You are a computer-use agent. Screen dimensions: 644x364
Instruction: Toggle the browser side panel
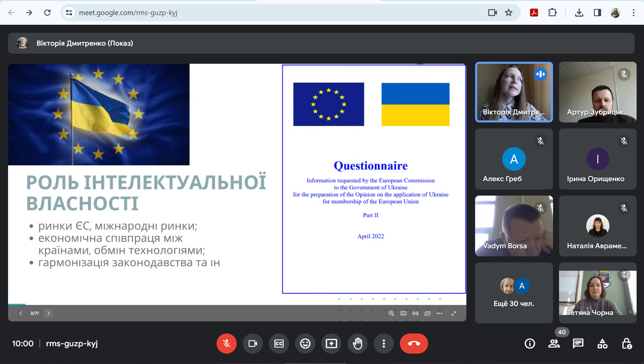(x=597, y=13)
